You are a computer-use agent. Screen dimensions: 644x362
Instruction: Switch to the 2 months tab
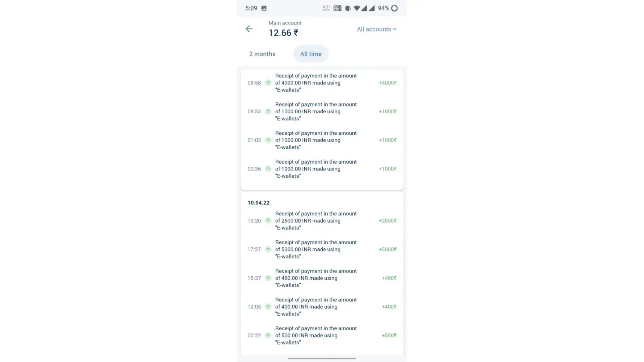[262, 54]
